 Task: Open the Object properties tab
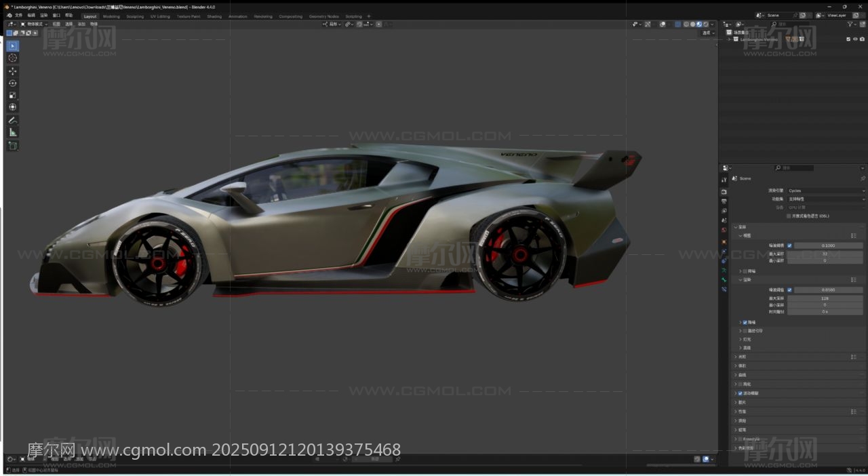coord(724,241)
